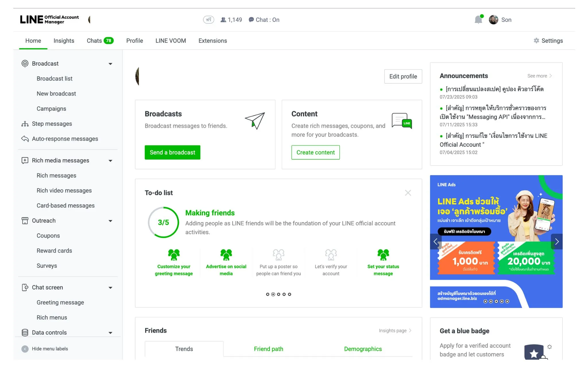
Task: Expand the Data controls section arrow
Action: [110, 333]
